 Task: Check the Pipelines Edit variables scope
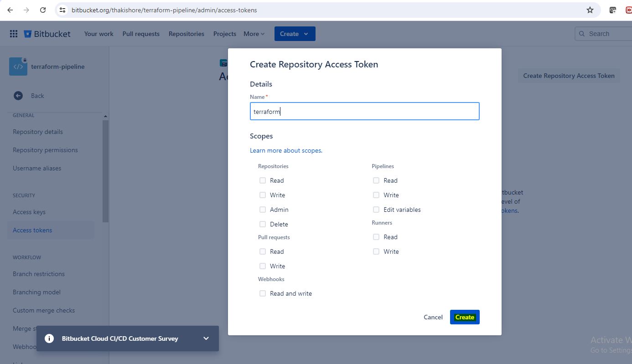point(376,210)
